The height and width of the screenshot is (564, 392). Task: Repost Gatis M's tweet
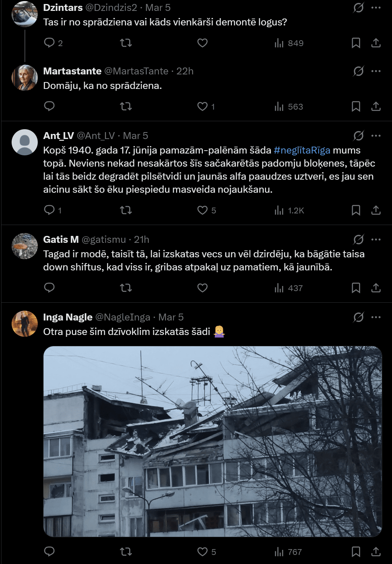pos(126,288)
